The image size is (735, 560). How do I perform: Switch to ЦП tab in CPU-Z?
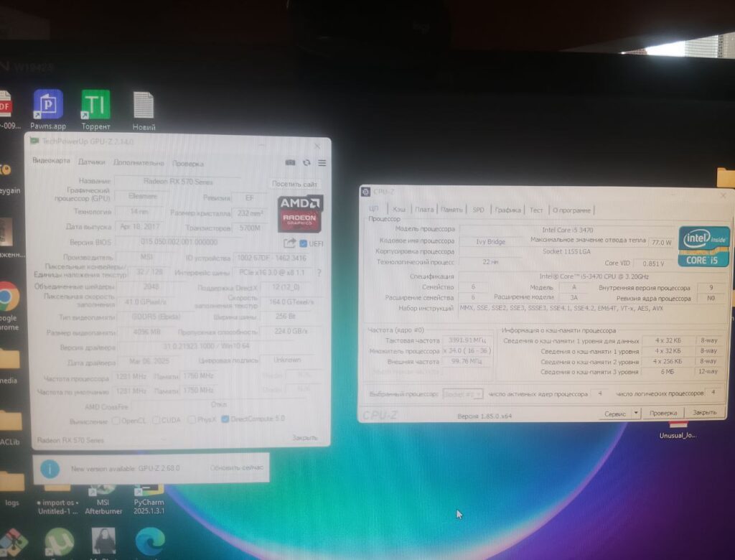point(373,209)
